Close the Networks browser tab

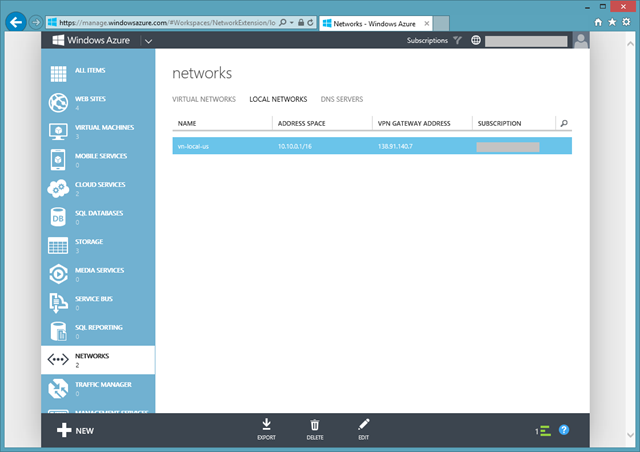pos(427,24)
